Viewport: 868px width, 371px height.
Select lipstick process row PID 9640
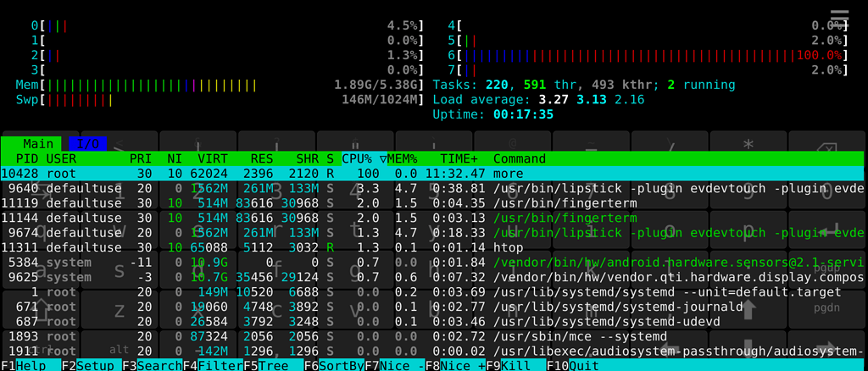[434, 189]
